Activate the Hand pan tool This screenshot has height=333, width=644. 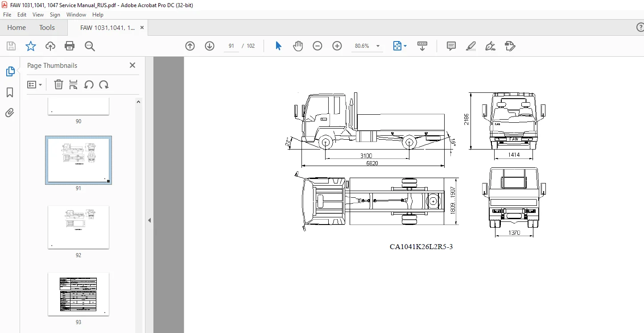[298, 46]
